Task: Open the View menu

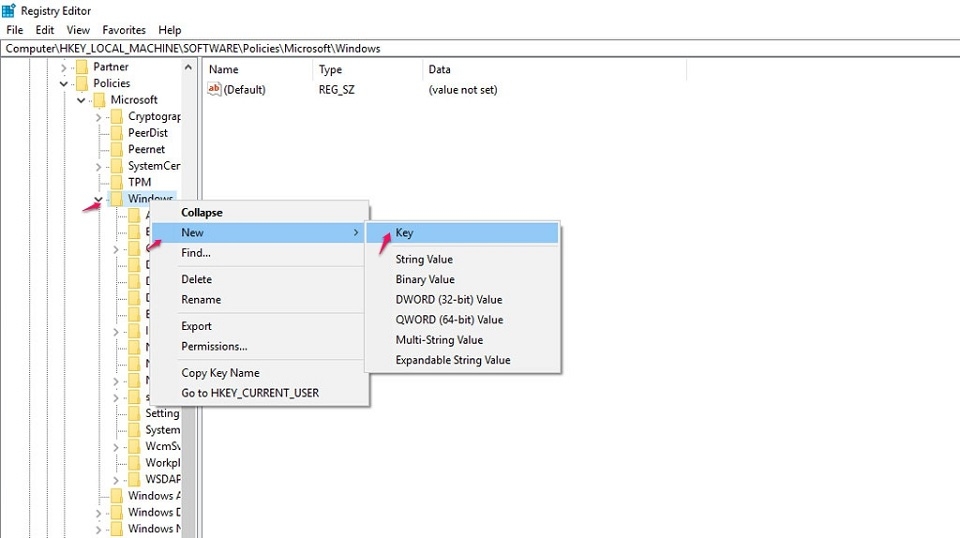Action: click(x=78, y=30)
